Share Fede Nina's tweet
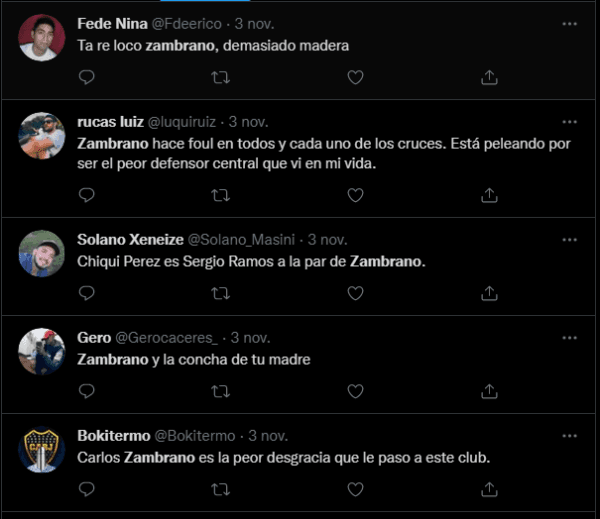 coord(489,77)
